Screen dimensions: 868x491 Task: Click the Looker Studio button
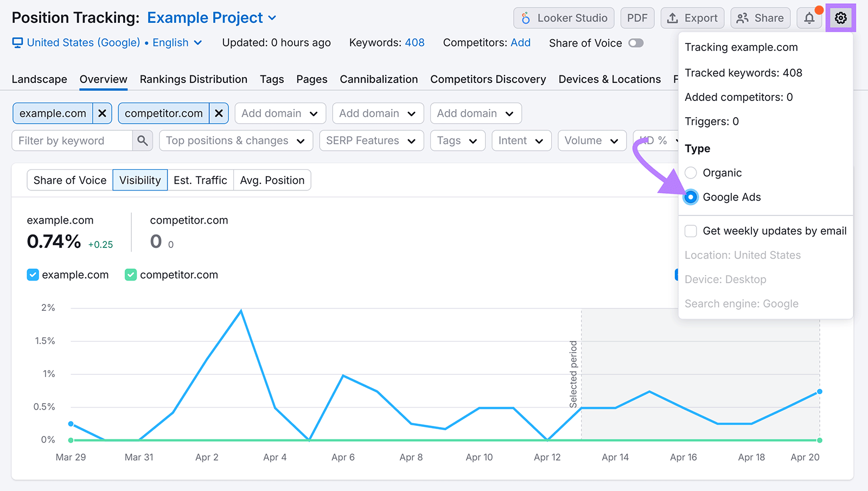(x=564, y=18)
